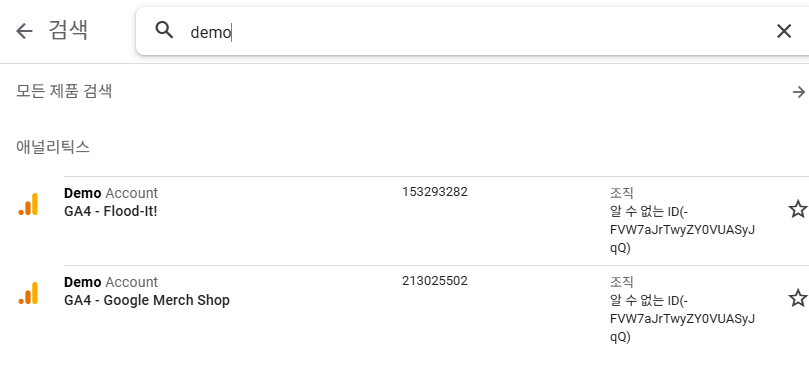Clear the search field with the X icon

784,31
